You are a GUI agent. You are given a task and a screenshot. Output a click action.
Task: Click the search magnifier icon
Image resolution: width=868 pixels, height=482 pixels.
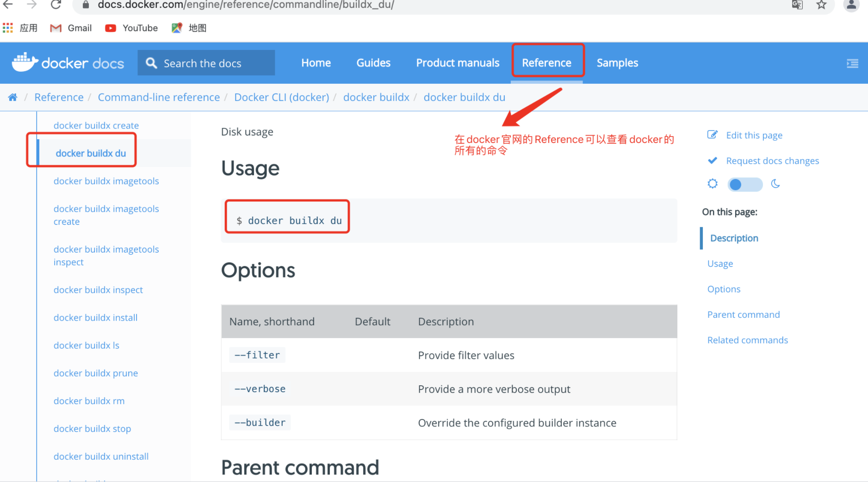tap(151, 63)
